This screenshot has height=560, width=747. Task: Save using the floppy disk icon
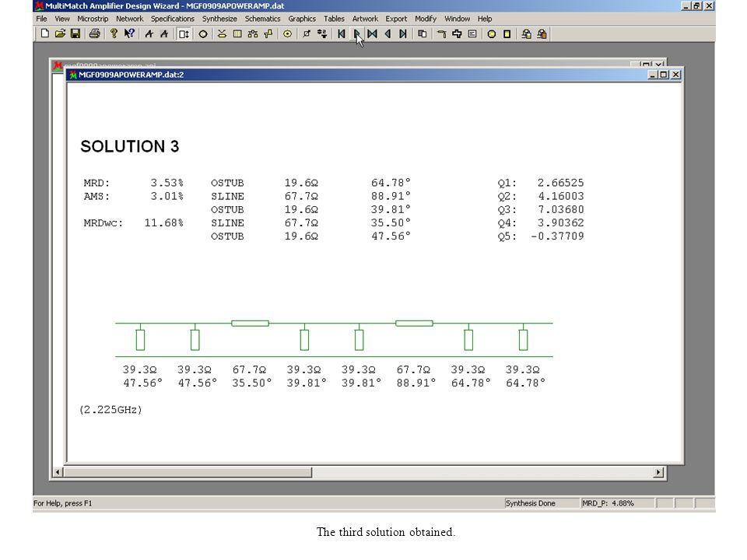75,33
